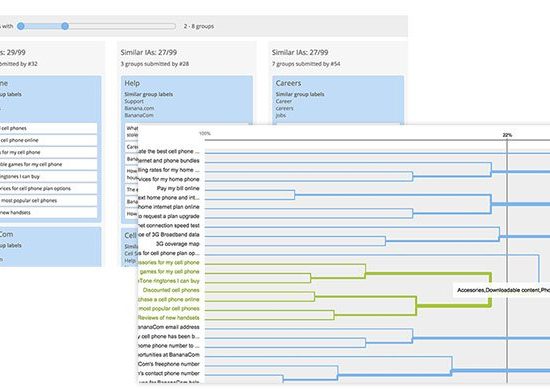Click 'home internet plan online' dendrogram label
The width and height of the screenshot is (550, 389).
[169, 207]
